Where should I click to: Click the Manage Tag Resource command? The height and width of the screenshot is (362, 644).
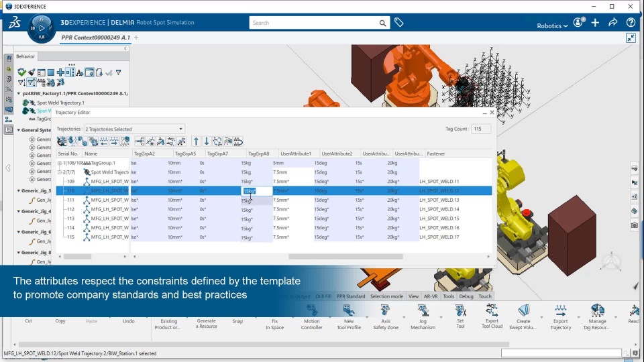(x=597, y=317)
